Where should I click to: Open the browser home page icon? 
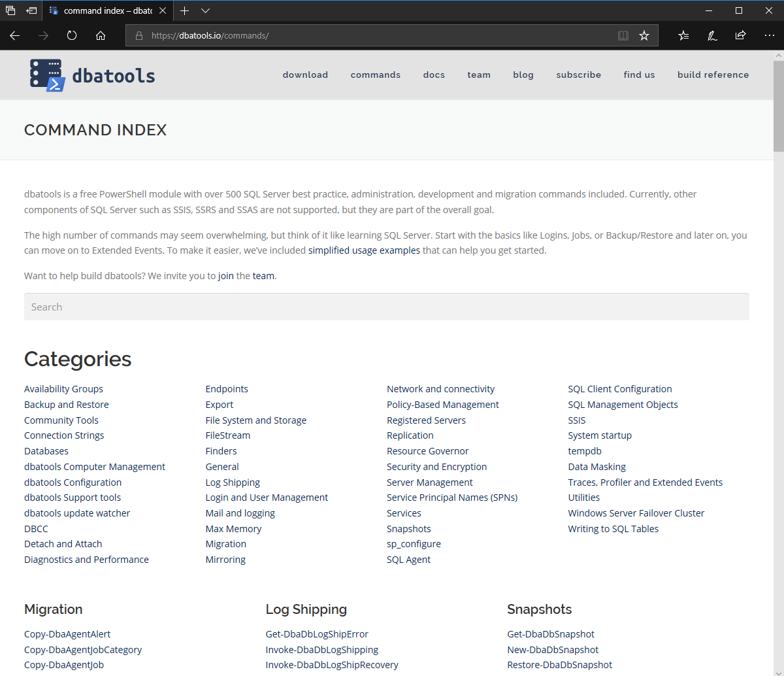[101, 35]
